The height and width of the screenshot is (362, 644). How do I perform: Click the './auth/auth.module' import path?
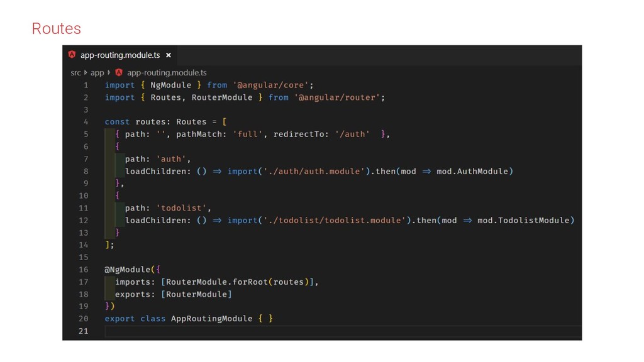pyautogui.click(x=314, y=171)
